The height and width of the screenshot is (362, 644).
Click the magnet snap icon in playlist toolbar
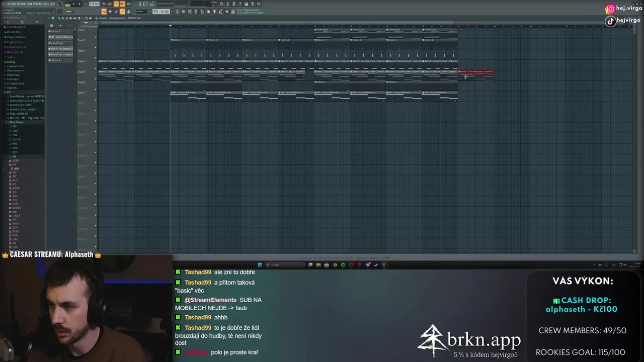pyautogui.click(x=53, y=18)
